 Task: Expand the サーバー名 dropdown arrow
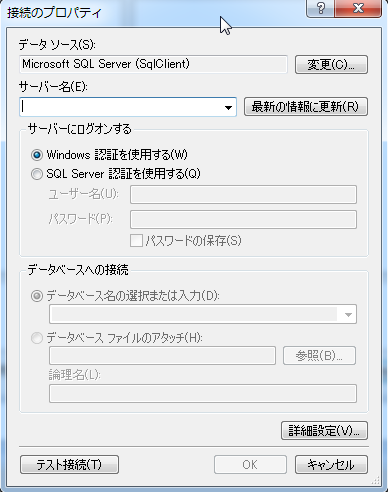point(228,107)
